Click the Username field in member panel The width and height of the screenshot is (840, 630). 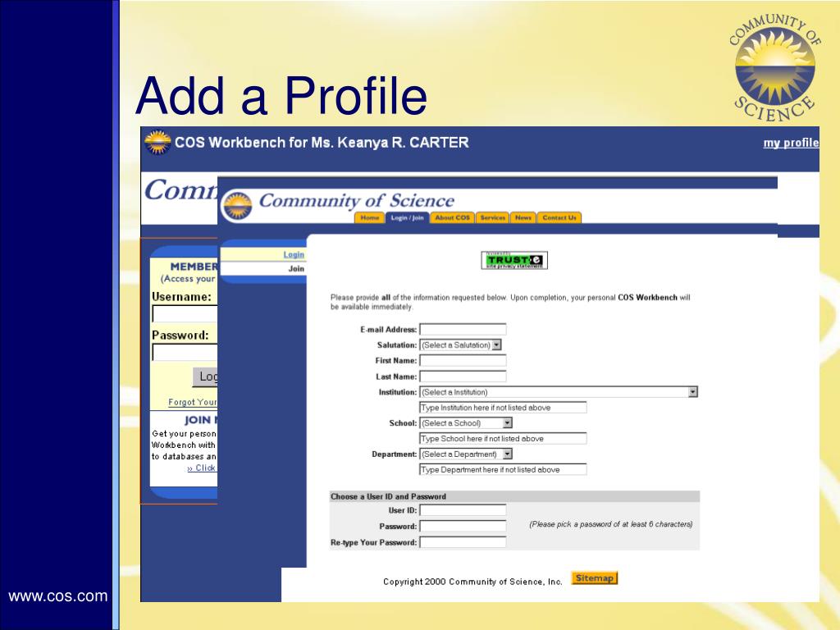(x=185, y=314)
